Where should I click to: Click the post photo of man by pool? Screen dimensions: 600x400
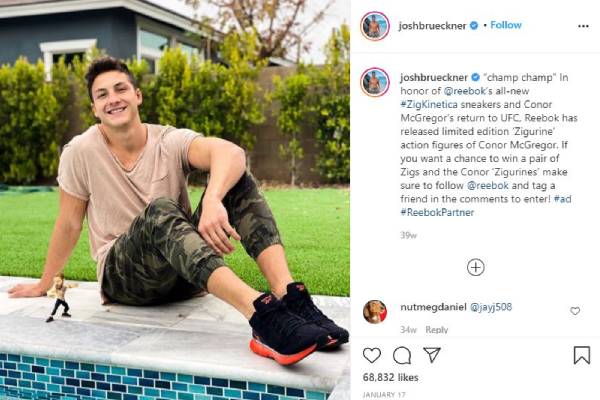[x=175, y=200]
